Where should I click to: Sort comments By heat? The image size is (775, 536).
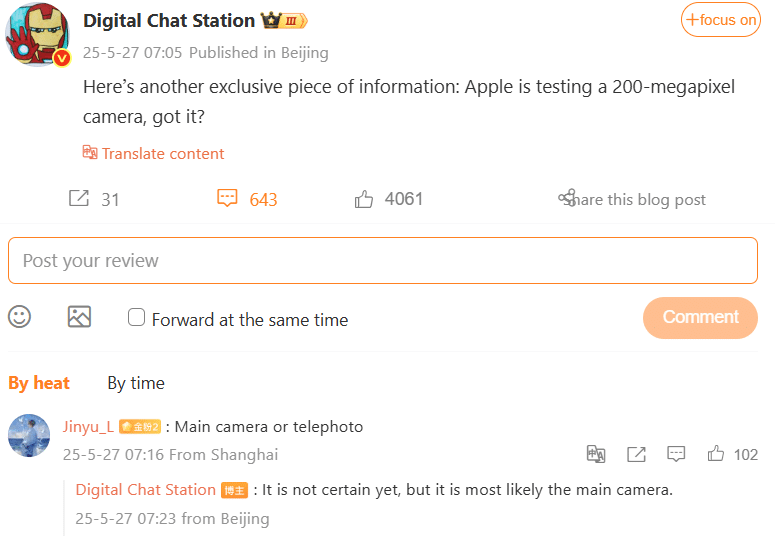click(39, 383)
